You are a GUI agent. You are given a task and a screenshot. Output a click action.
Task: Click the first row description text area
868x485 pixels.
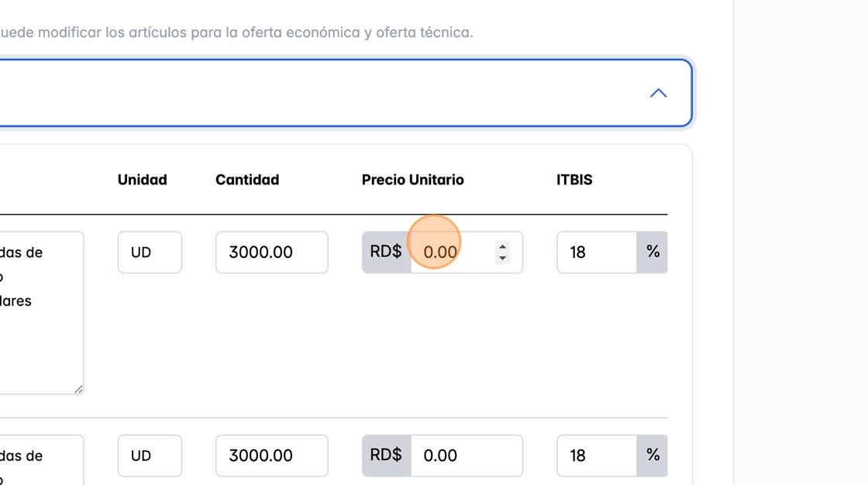coord(39,310)
